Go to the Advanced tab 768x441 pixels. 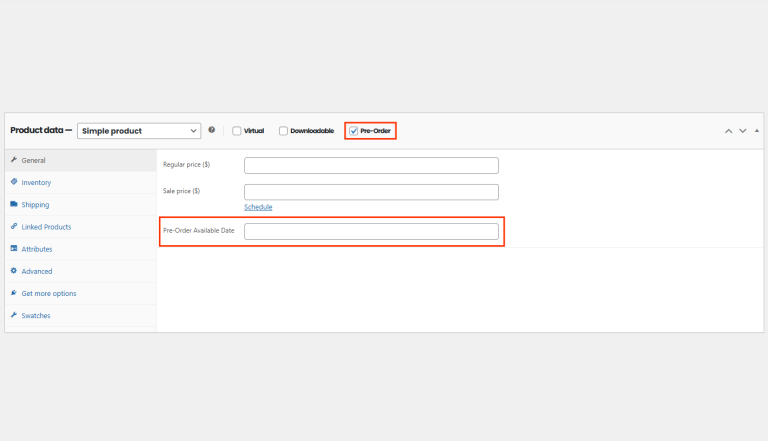pyautogui.click(x=81, y=271)
